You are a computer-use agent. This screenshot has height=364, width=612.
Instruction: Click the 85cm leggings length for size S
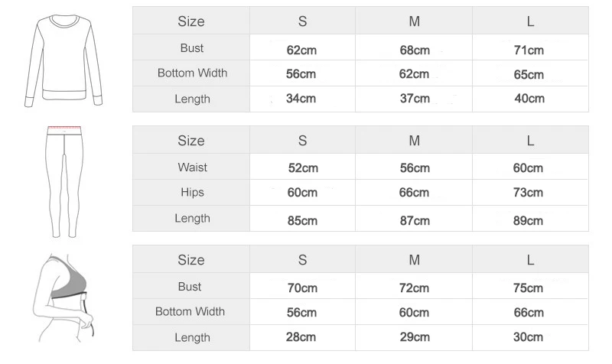pyautogui.click(x=302, y=220)
